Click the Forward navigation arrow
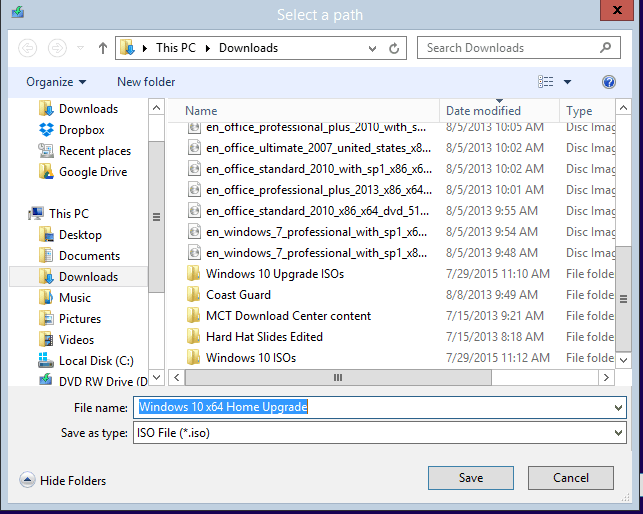Screen dimensions: 643x514 57,48
